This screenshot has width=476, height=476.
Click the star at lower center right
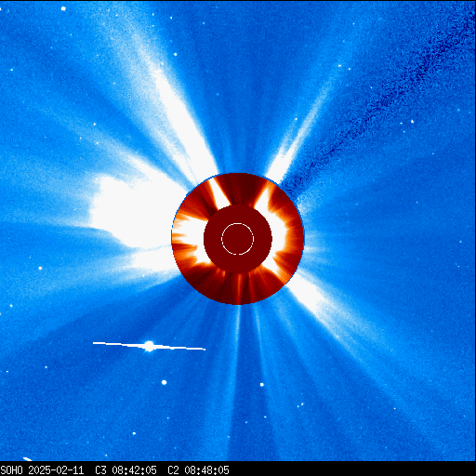tap(262, 385)
